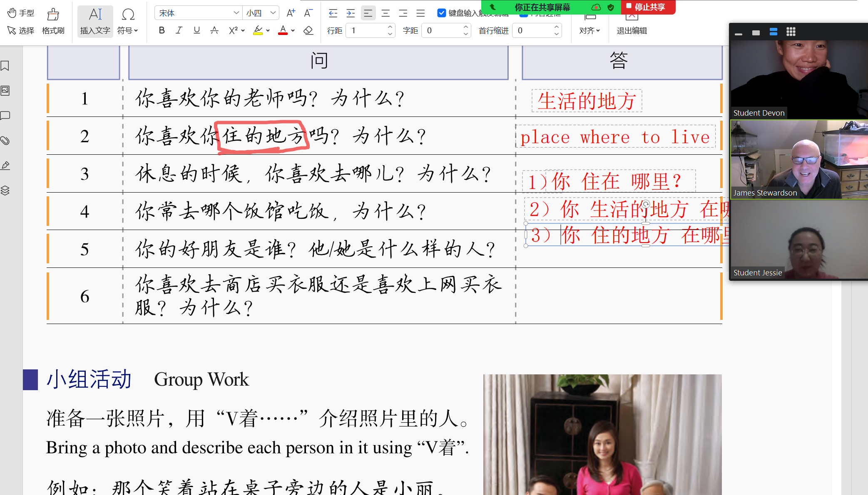Click the cloud recording indicator icon
Screen dimensions: 868x495
(596, 7)
